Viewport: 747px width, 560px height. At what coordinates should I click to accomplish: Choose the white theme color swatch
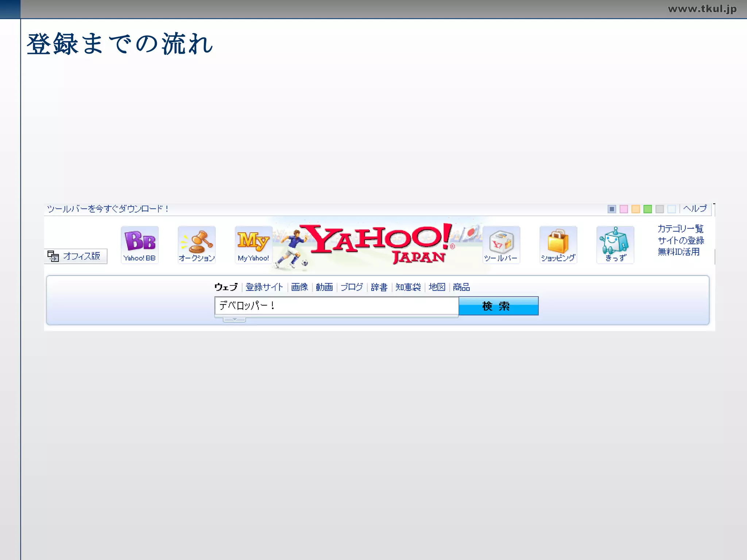point(671,209)
